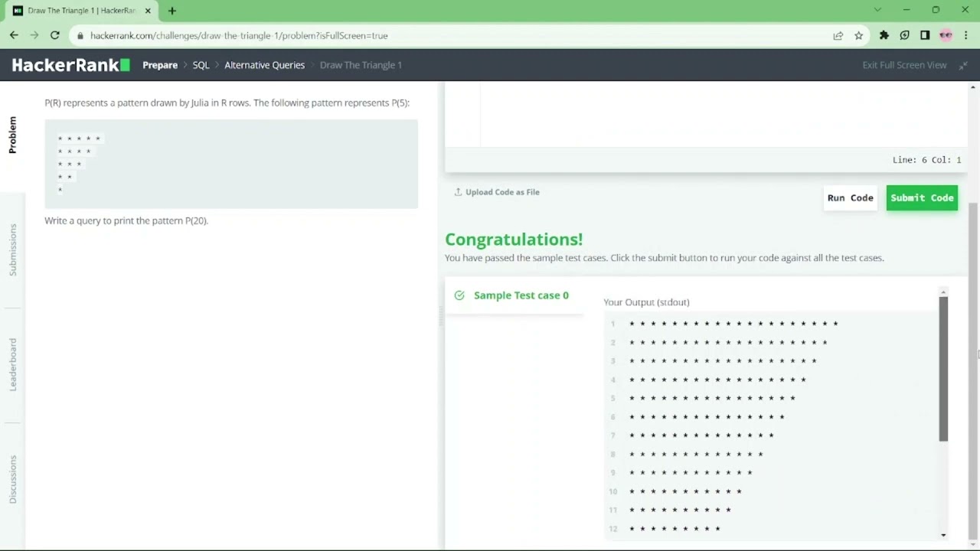Viewport: 980px width, 551px height.
Task: Click the Draw The Triangle 1 breadcrumb
Action: pyautogui.click(x=361, y=65)
